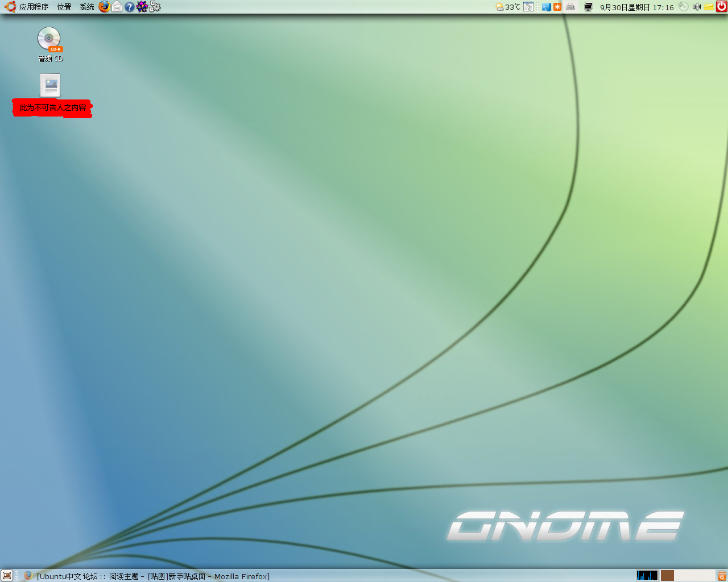Launch Firefox from the top panel

[x=105, y=7]
